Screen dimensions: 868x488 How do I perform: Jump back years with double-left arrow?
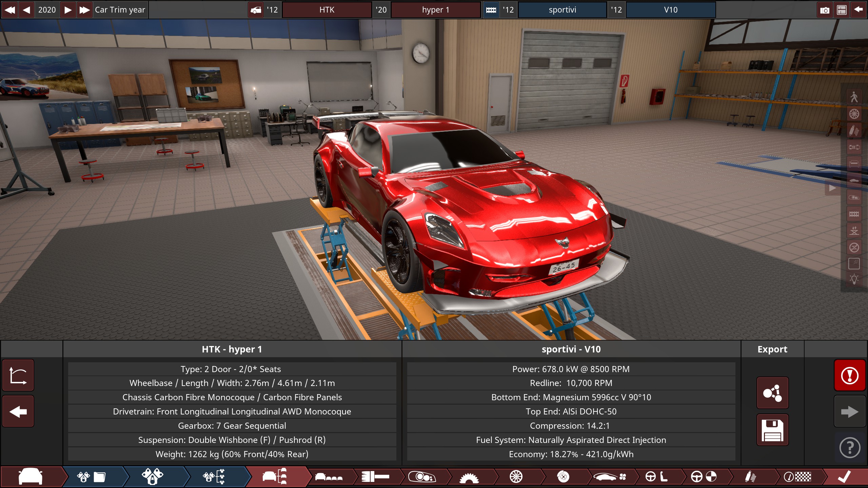click(10, 10)
